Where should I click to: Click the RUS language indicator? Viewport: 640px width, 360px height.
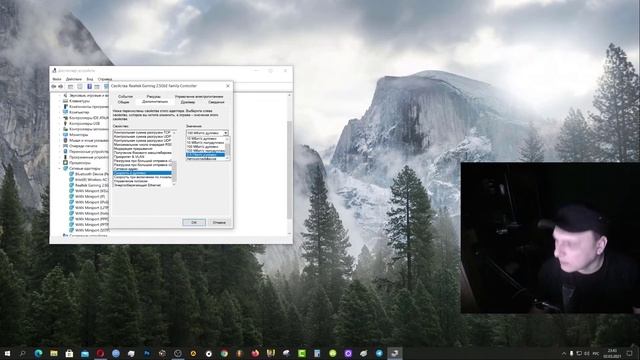596,353
